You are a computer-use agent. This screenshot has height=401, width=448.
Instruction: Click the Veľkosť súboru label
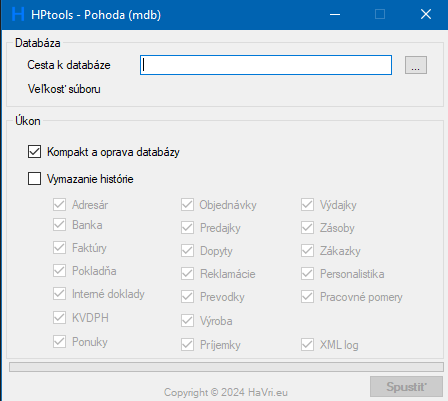64,89
